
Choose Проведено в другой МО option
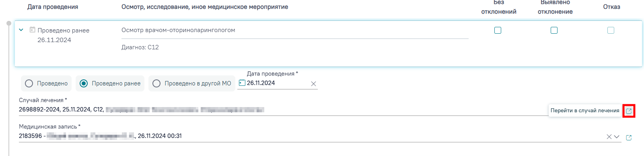coord(192,83)
